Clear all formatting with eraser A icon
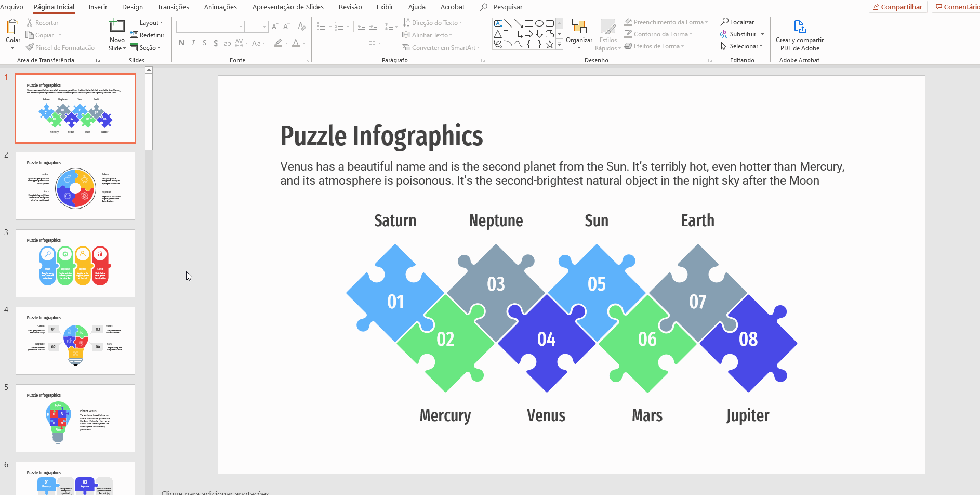Viewport: 980px width, 495px height. [x=302, y=27]
